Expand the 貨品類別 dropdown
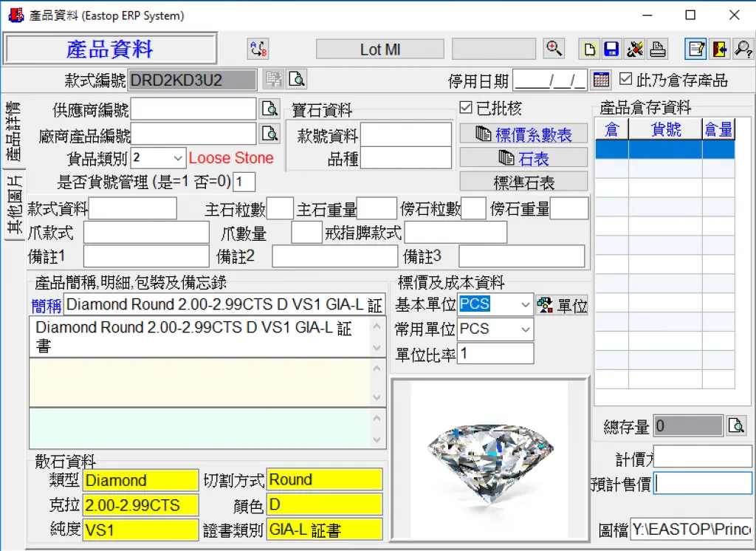 click(178, 158)
